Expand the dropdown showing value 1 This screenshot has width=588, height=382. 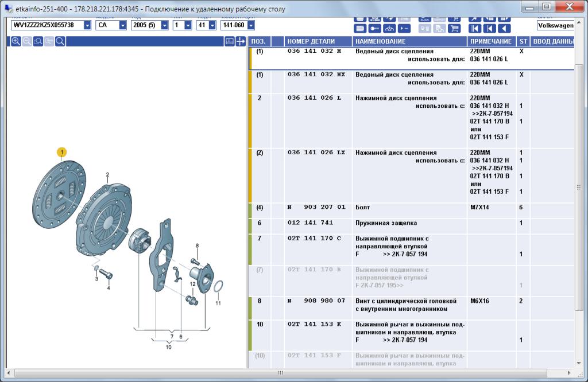click(188, 25)
